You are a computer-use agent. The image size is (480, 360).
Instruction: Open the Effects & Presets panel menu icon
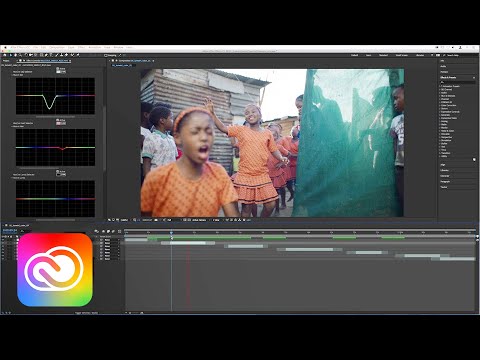click(x=474, y=77)
